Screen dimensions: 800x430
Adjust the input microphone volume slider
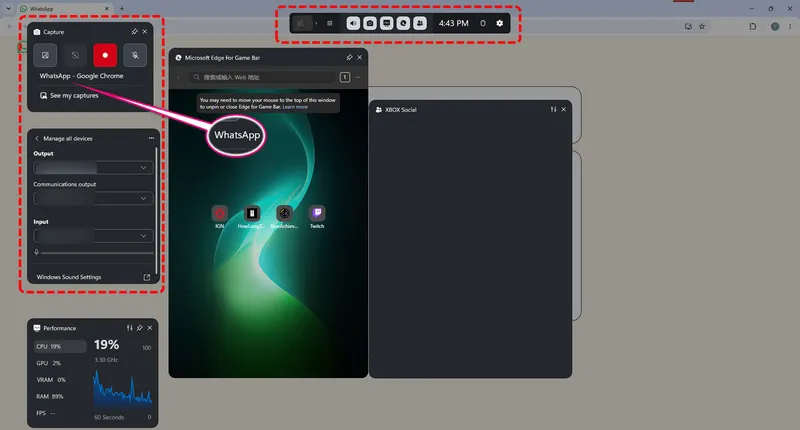[x=97, y=252]
